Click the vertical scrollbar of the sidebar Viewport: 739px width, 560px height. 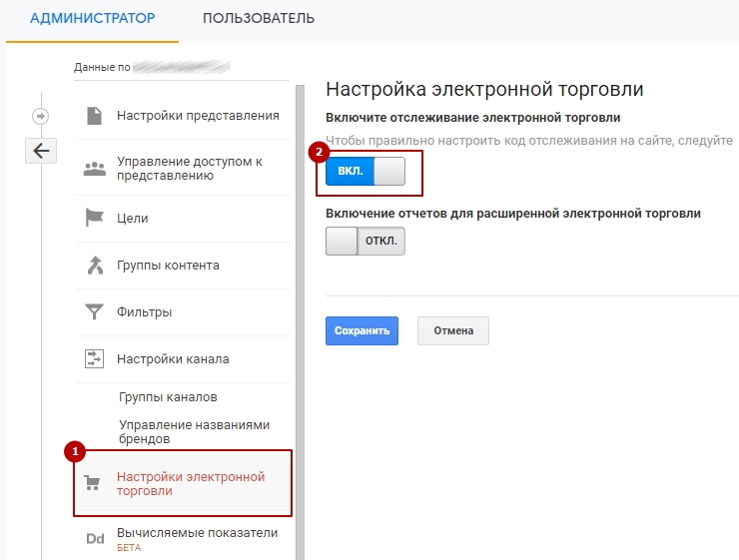click(x=301, y=322)
